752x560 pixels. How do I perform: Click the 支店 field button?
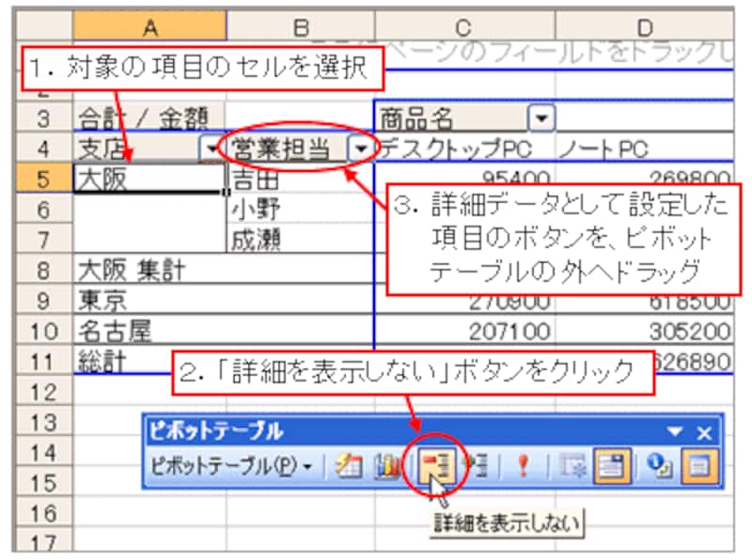(138, 148)
